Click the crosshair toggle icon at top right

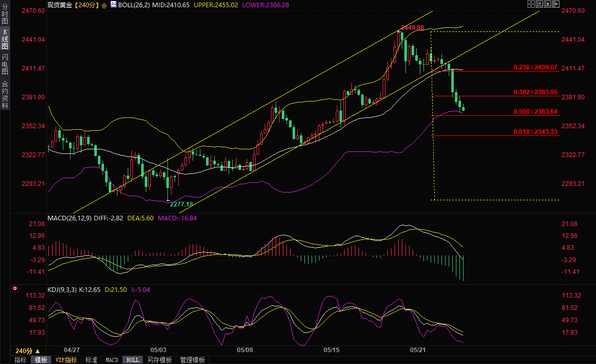click(x=531, y=4)
